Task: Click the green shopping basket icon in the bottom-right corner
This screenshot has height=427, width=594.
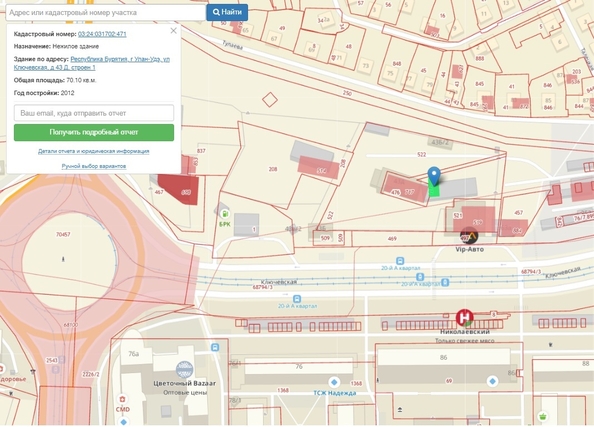Action: (543, 417)
